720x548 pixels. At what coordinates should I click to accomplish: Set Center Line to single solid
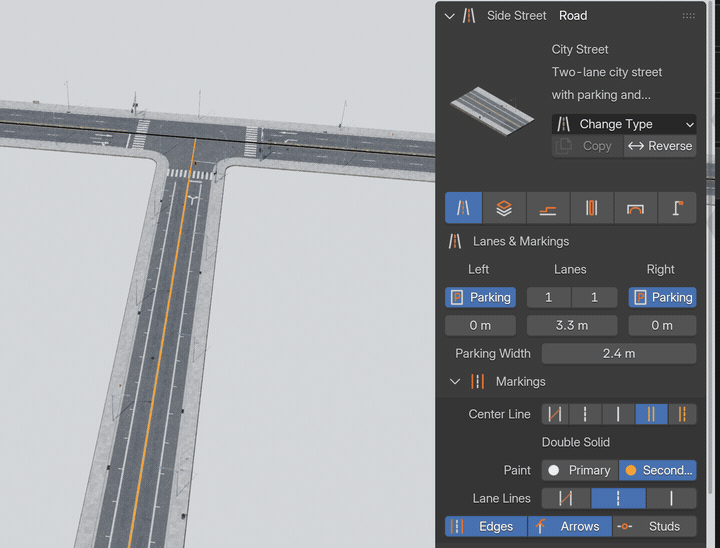[618, 414]
